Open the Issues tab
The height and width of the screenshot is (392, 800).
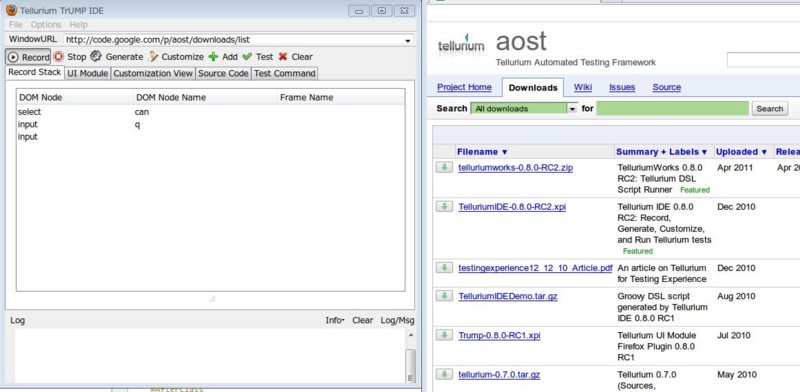[x=622, y=87]
